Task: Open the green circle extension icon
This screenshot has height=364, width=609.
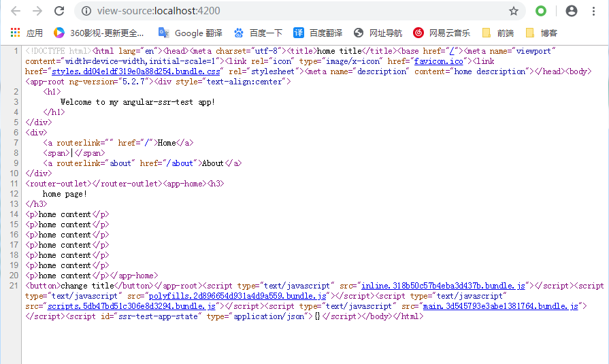Action: click(x=541, y=11)
